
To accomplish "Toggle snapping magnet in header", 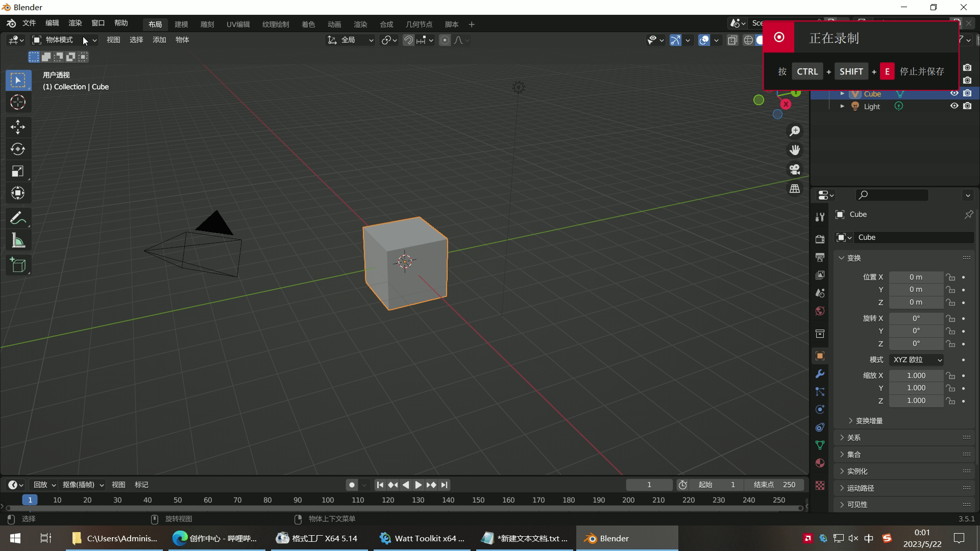I will tap(408, 40).
